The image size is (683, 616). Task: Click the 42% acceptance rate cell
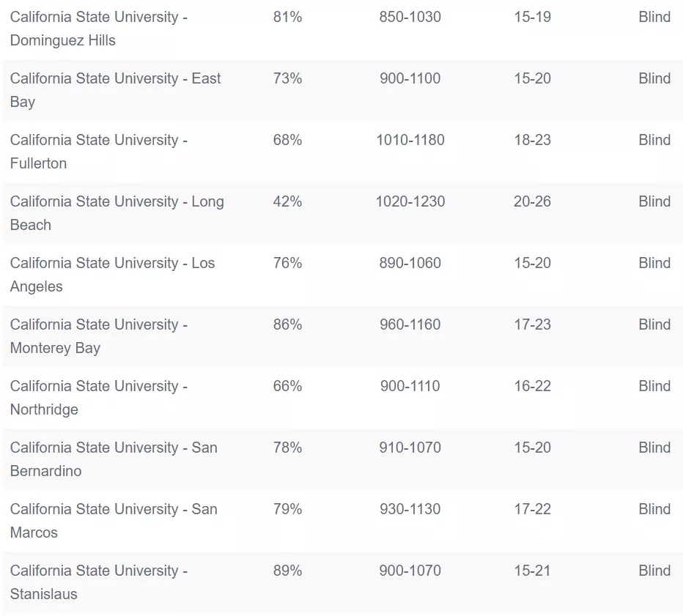tap(287, 201)
